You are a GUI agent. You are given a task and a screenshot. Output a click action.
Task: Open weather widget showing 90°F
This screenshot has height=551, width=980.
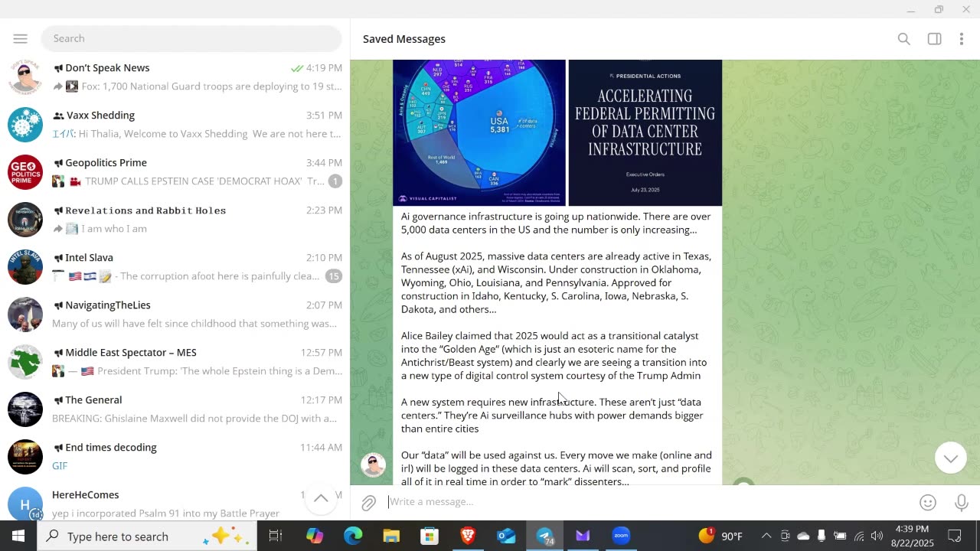point(721,536)
